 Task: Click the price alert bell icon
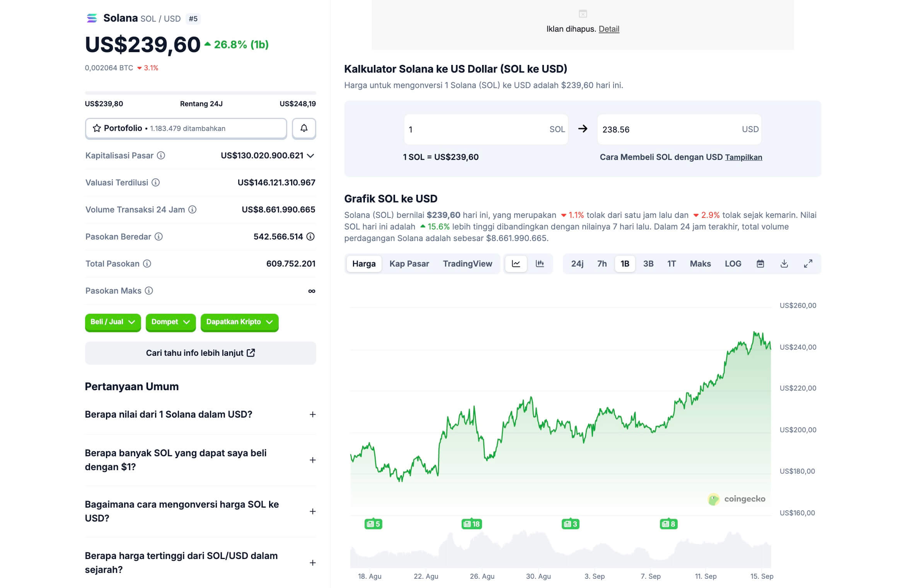click(304, 128)
